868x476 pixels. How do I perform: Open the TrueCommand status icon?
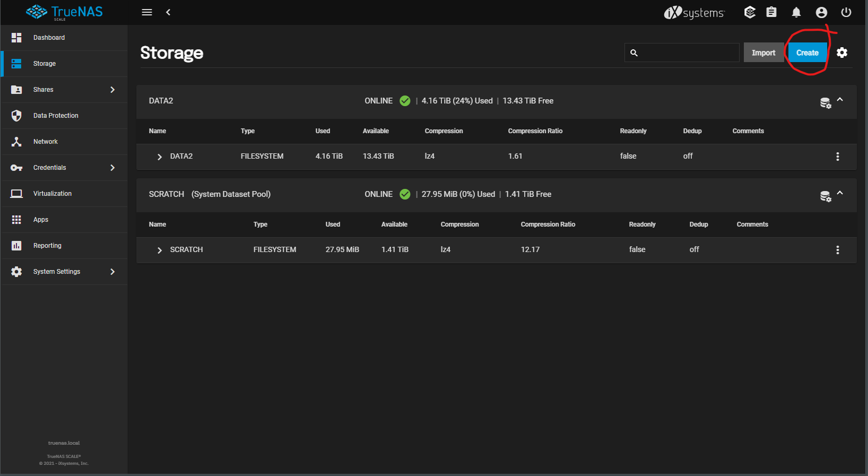[x=749, y=12]
